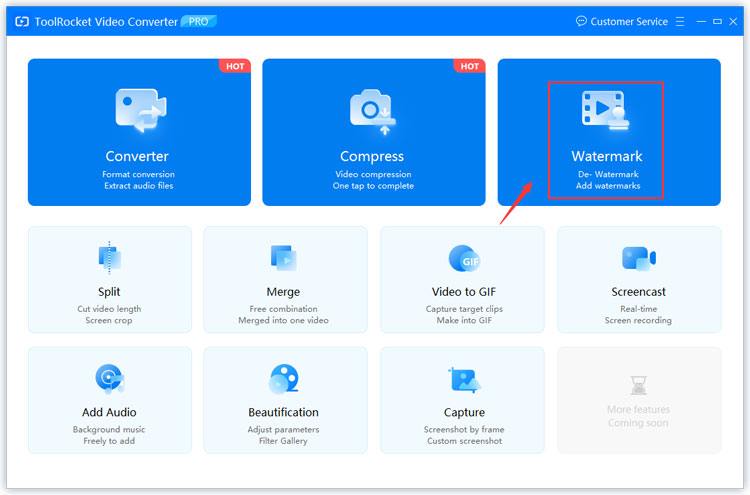Click the Add Audio label
Screen dimensions: 750x495
(x=109, y=412)
